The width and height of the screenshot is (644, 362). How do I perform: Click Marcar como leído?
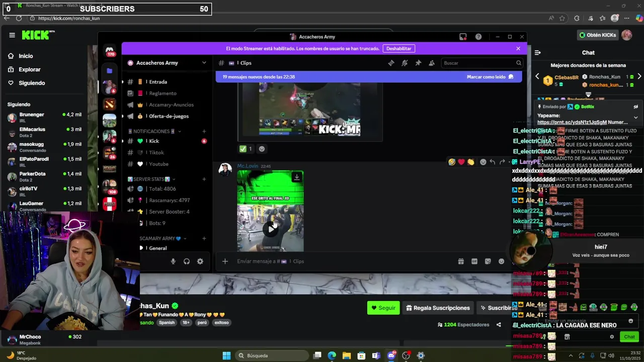point(490,77)
